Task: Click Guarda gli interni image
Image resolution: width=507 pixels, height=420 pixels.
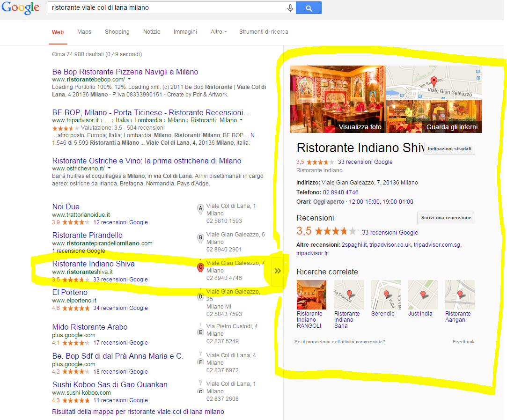Action: point(434,117)
